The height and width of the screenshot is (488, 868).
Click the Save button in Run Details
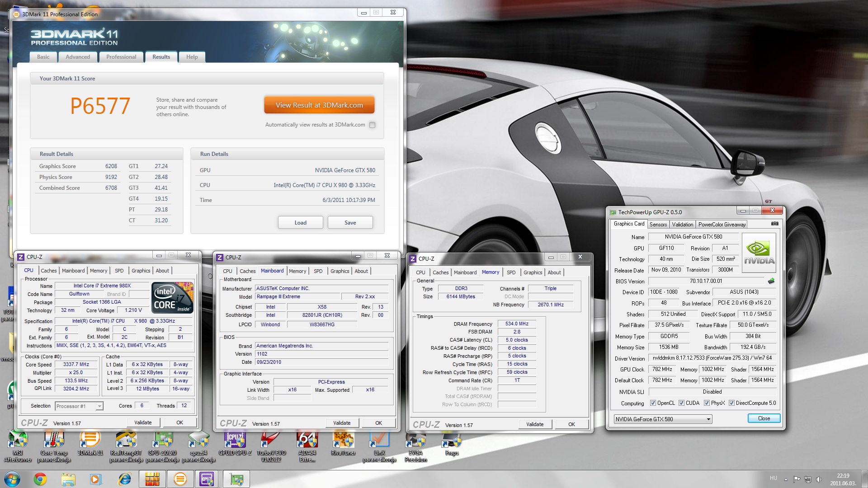coord(350,223)
